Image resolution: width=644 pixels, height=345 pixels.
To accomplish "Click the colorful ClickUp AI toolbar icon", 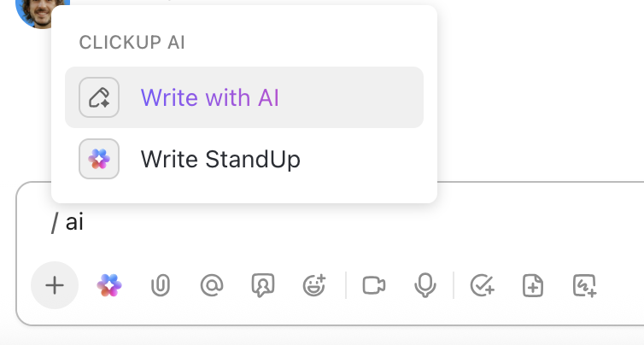I will [109, 285].
